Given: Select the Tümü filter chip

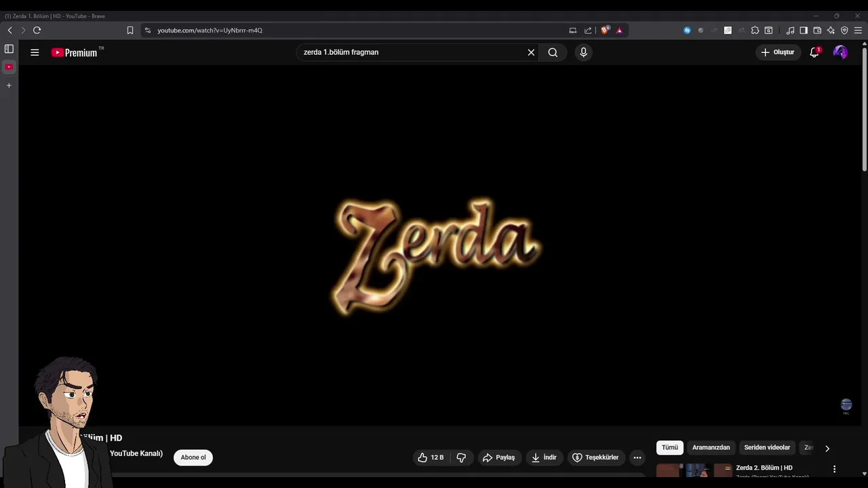Looking at the screenshot, I should 670,447.
